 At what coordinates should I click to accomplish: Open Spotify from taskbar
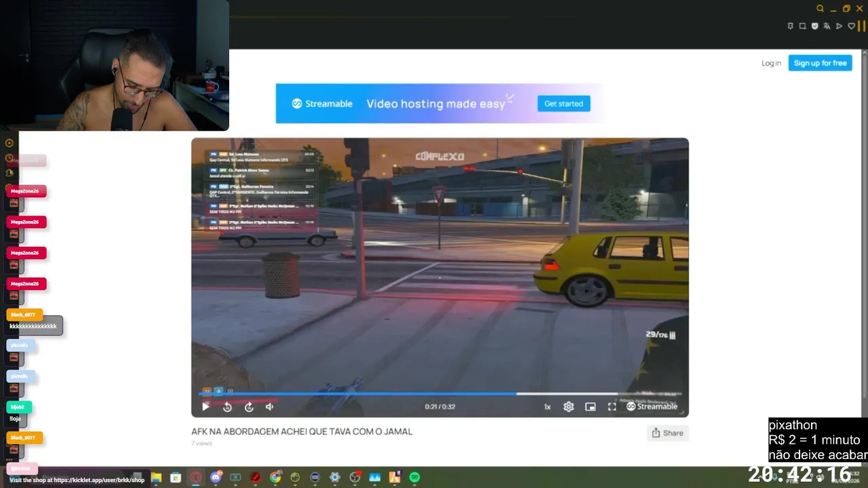coord(414,477)
